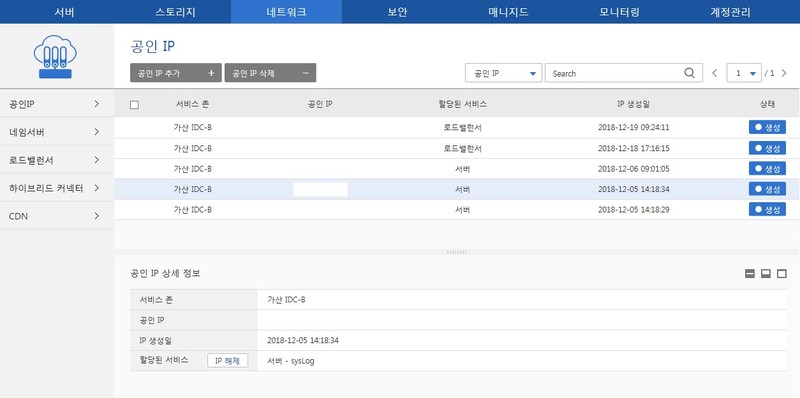The height and width of the screenshot is (398, 800).
Task: Sort by IP 생성일 column header
Action: pos(633,104)
